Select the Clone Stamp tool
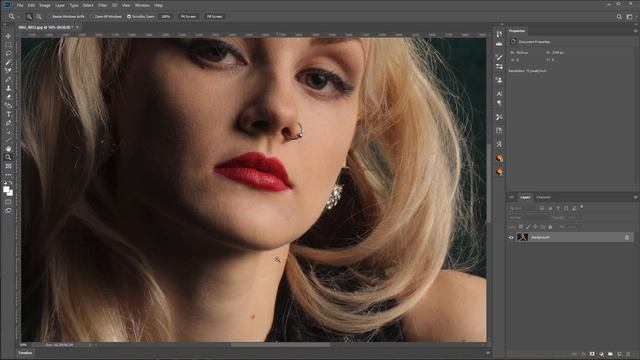 pyautogui.click(x=8, y=88)
